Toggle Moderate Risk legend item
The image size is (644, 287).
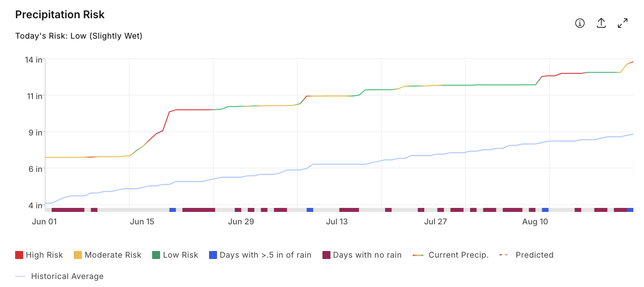(x=108, y=255)
